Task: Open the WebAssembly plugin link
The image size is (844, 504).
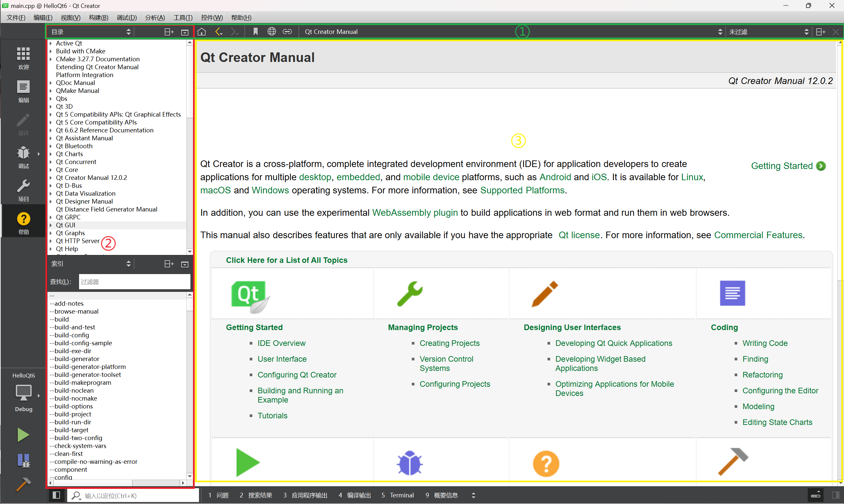Action: click(x=415, y=212)
